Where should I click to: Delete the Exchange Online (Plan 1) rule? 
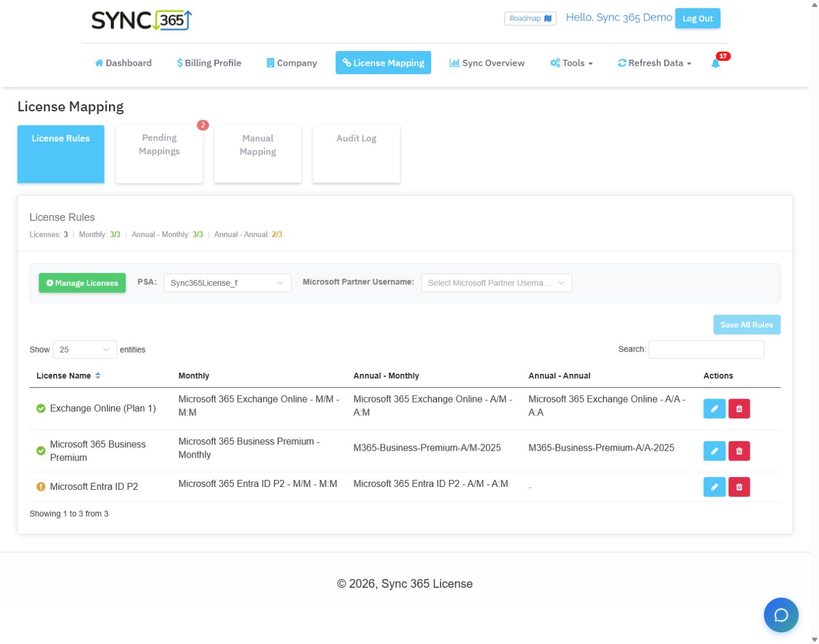point(739,408)
